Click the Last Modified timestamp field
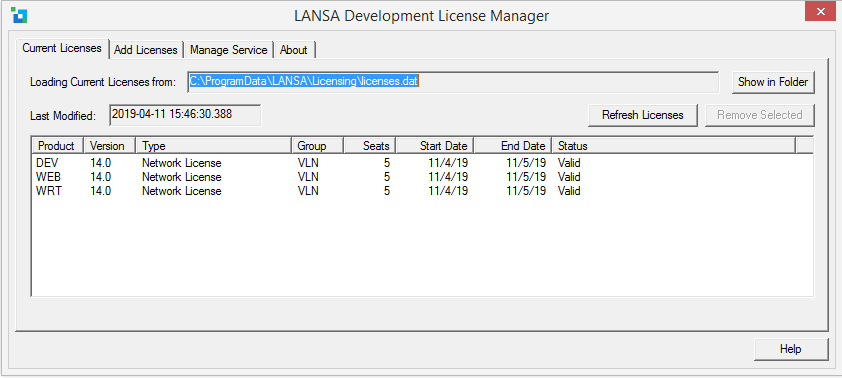This screenshot has width=842, height=378. [185, 115]
